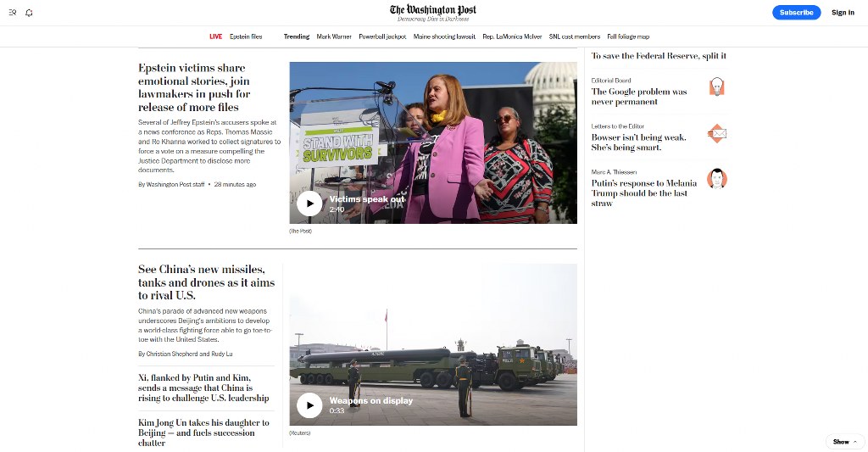
Task: Click the Democracy Dies in Darkness tagline
Action: pos(433,20)
